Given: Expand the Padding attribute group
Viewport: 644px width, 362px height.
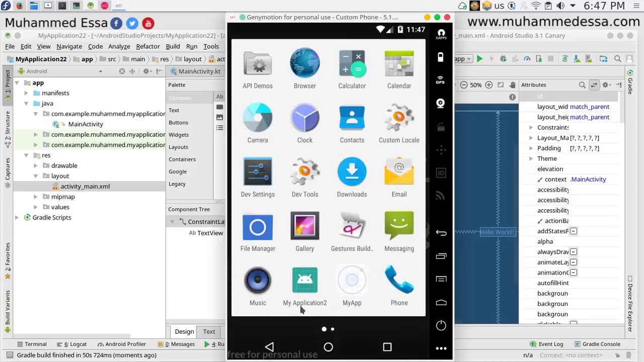Looking at the screenshot, I should click(x=531, y=148).
